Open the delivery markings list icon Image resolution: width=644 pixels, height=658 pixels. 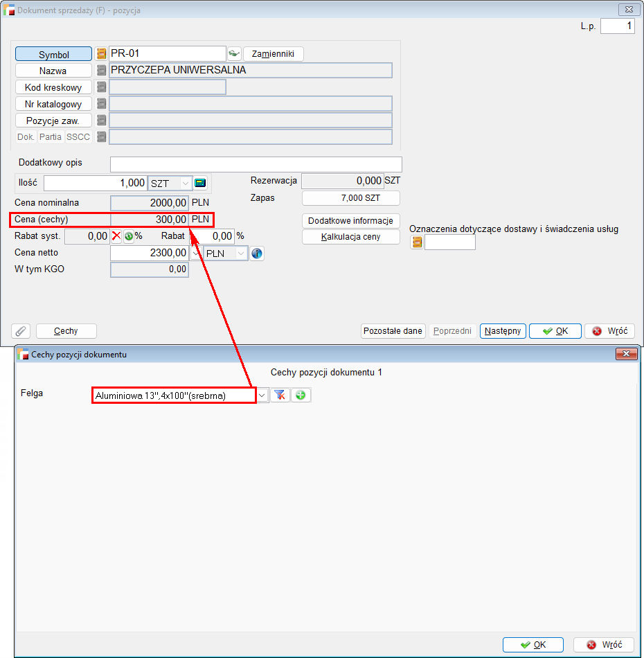click(417, 242)
